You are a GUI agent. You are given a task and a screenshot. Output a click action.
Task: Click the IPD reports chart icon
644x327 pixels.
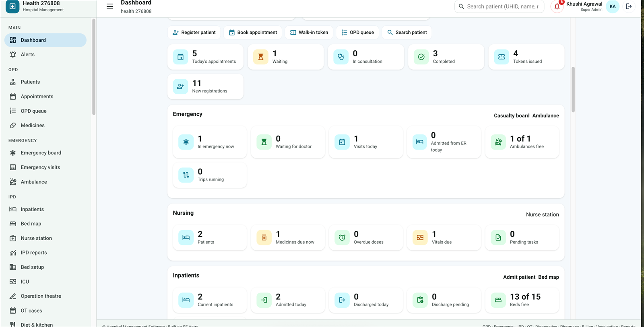(x=13, y=253)
